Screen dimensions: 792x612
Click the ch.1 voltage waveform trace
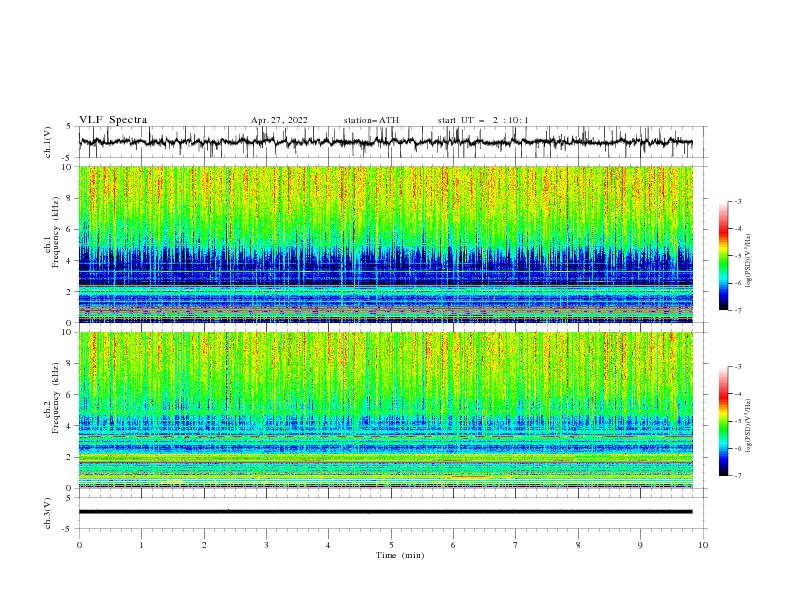385,142
